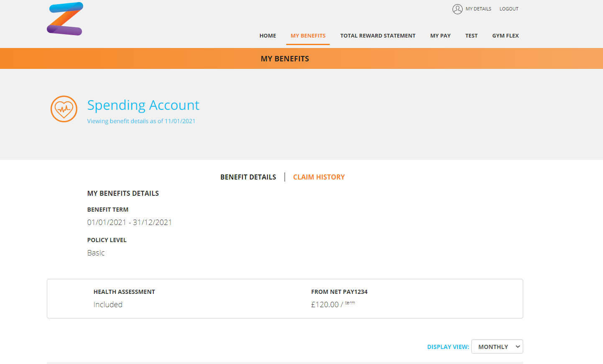Log out using the LOGOUT link

(509, 9)
